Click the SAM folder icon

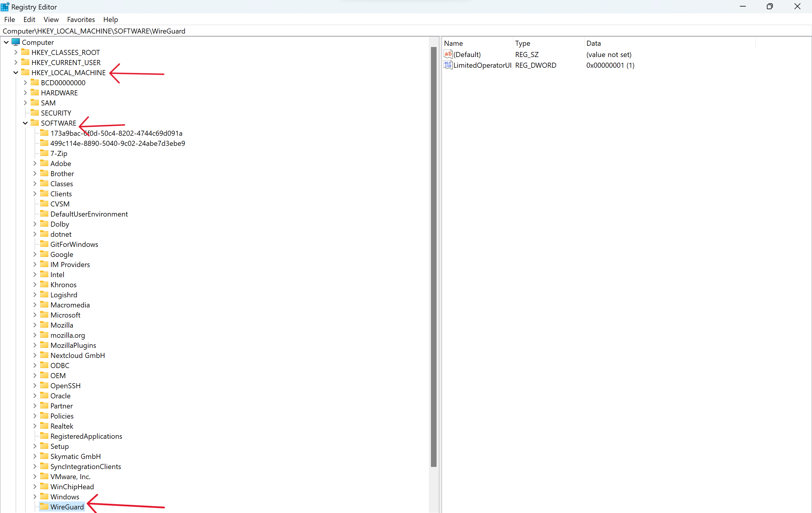pyautogui.click(x=35, y=103)
